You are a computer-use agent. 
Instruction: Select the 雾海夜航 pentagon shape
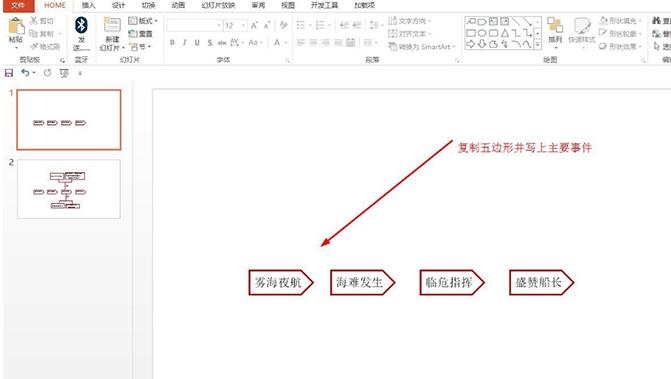[x=281, y=282]
